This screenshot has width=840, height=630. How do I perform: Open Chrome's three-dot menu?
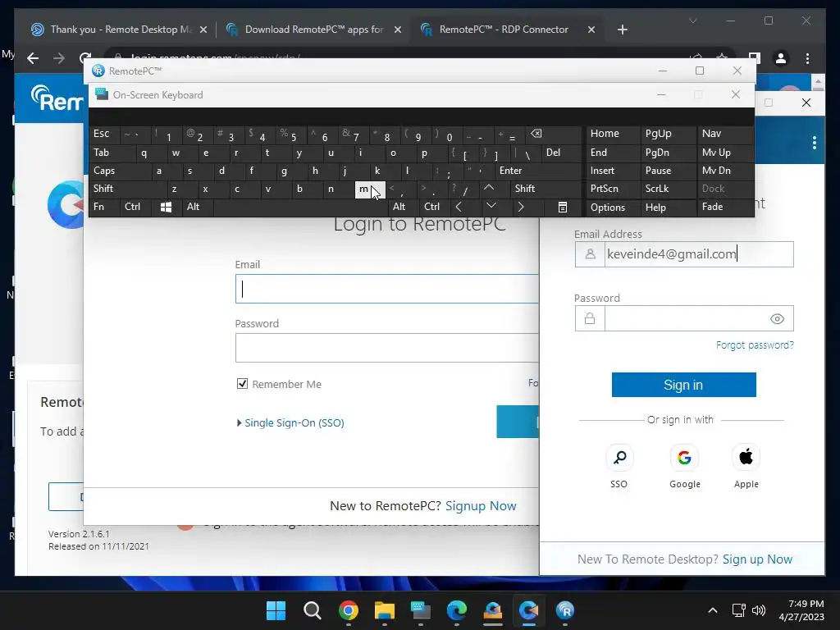pyautogui.click(x=807, y=58)
